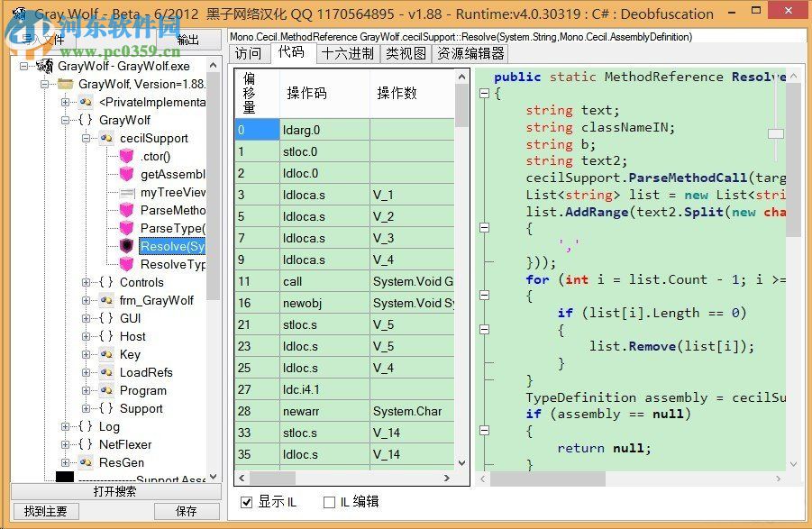Select the .ctor() method icon under cecilSupport
The height and width of the screenshot is (529, 812).
[126, 156]
